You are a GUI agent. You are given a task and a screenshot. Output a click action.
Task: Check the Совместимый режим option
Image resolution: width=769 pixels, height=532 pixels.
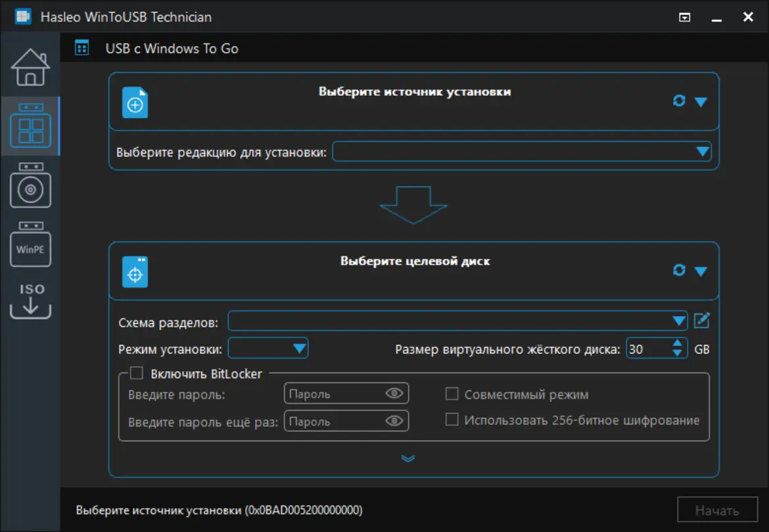click(452, 394)
